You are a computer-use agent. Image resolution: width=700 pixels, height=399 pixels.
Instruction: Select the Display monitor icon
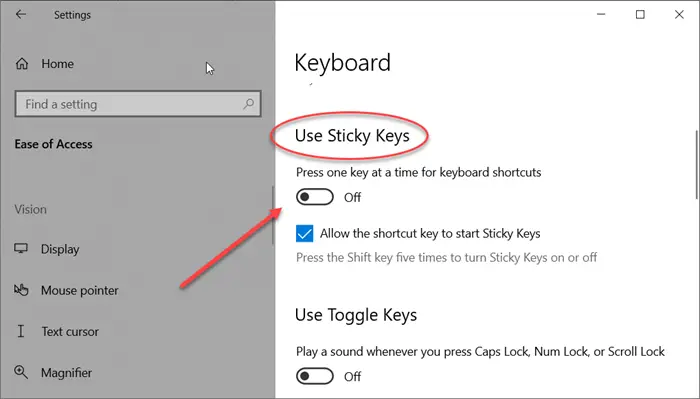(x=21, y=249)
